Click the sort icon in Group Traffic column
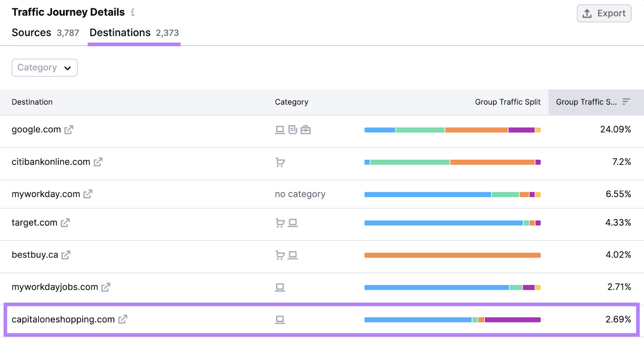The image size is (644, 338). (x=626, y=102)
